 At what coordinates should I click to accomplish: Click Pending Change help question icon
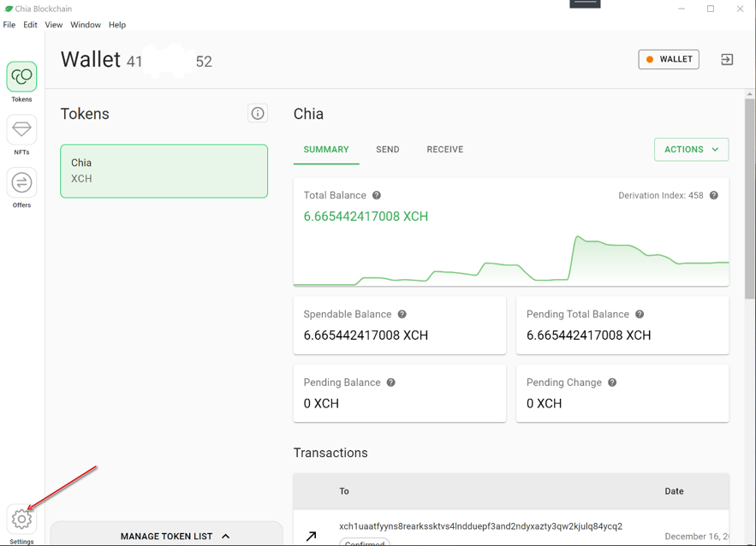coord(612,383)
